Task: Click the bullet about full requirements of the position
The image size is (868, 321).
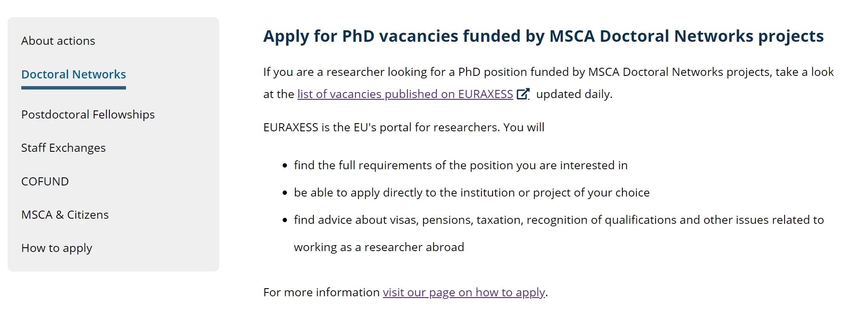Action: coord(461,165)
